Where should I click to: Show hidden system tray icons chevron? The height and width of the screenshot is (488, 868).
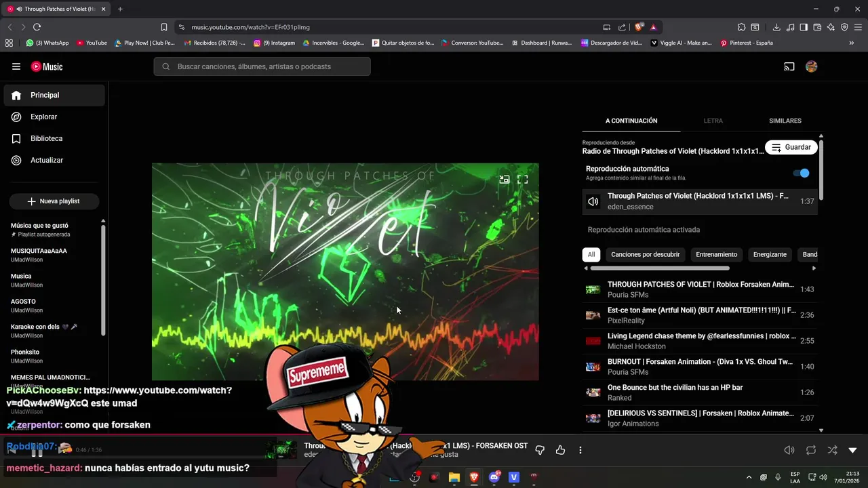749,477
